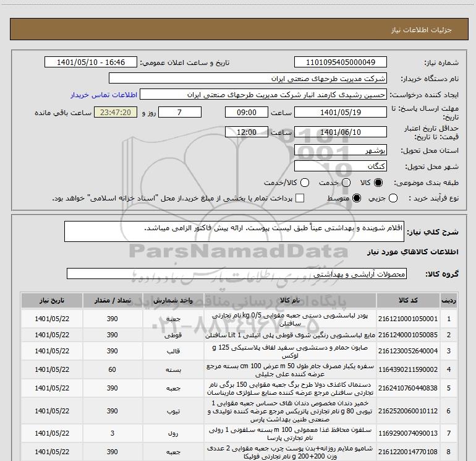This screenshot has width=476, height=461.
Task: Click the لوکس bath soap product name
Action: (x=290, y=351)
